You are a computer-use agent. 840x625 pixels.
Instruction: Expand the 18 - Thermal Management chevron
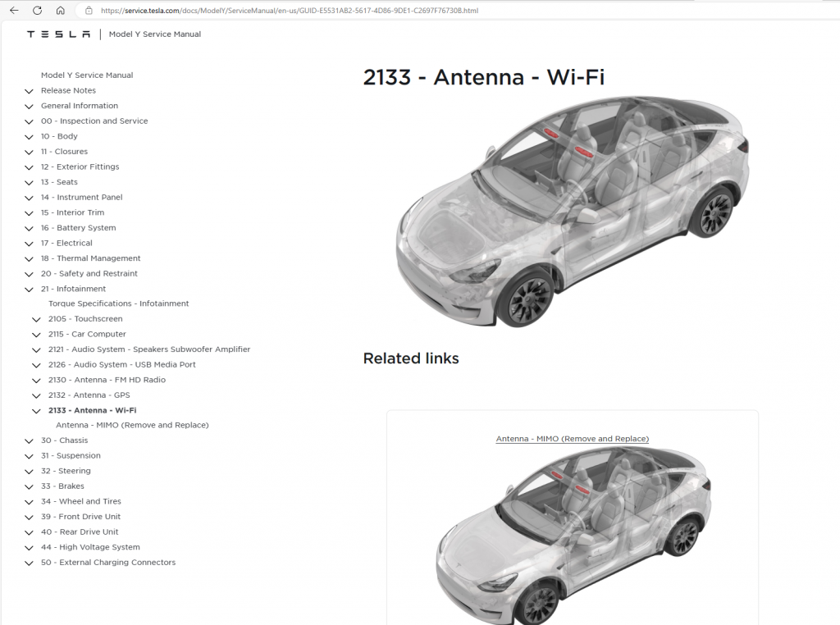click(29, 258)
